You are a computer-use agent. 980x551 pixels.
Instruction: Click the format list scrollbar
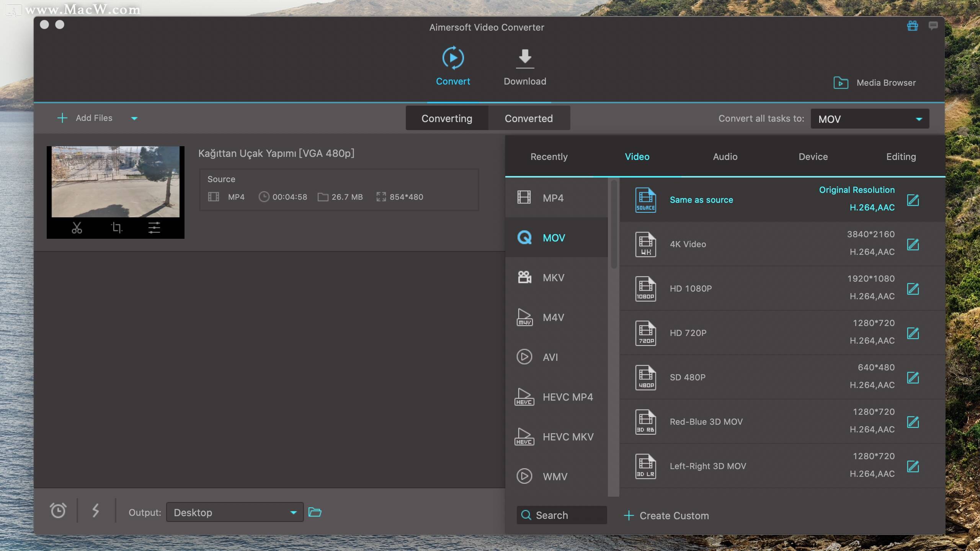pyautogui.click(x=614, y=224)
